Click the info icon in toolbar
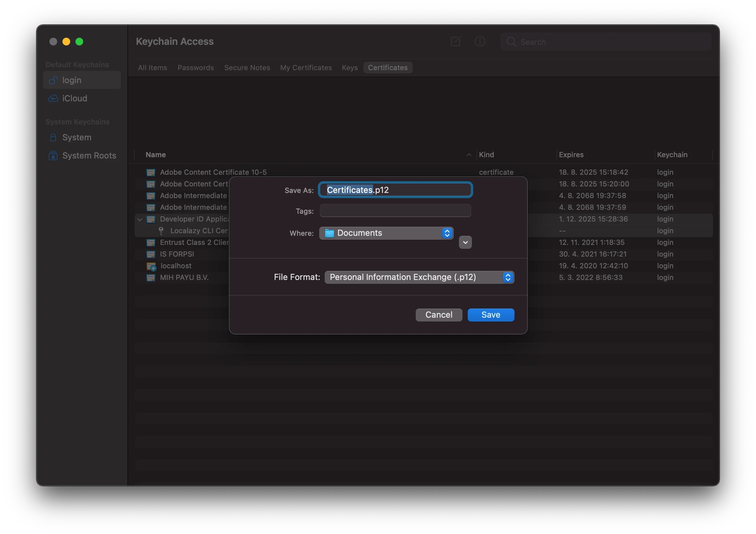The width and height of the screenshot is (756, 534). [x=479, y=42]
